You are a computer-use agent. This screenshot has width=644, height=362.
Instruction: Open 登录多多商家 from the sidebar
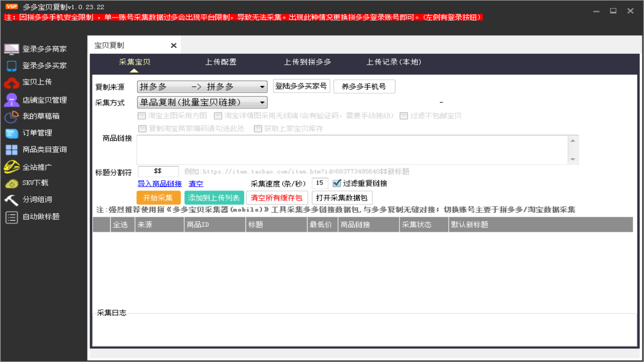(35, 49)
